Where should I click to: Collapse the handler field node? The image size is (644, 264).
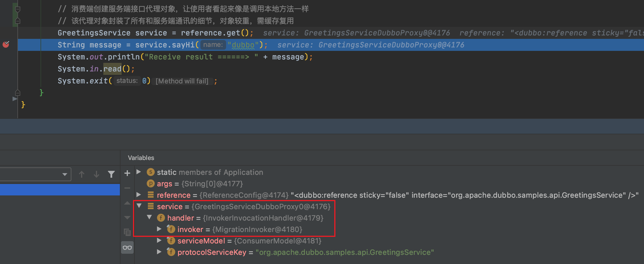(149, 217)
